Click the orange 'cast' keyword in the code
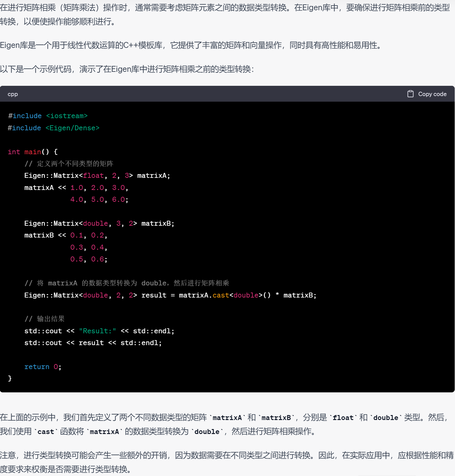The image size is (455, 476). coord(221,295)
